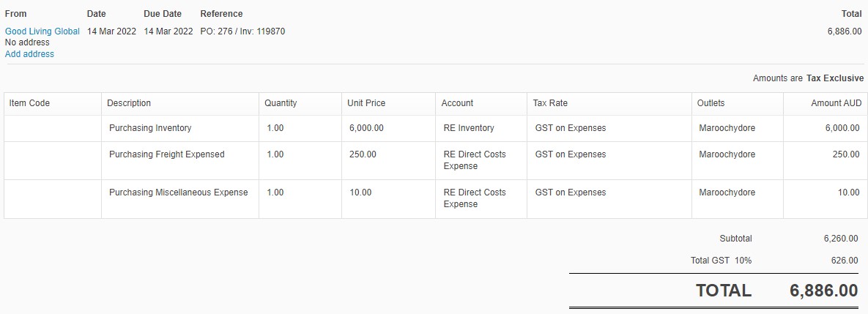Select the RE Inventory account cell

481,128
